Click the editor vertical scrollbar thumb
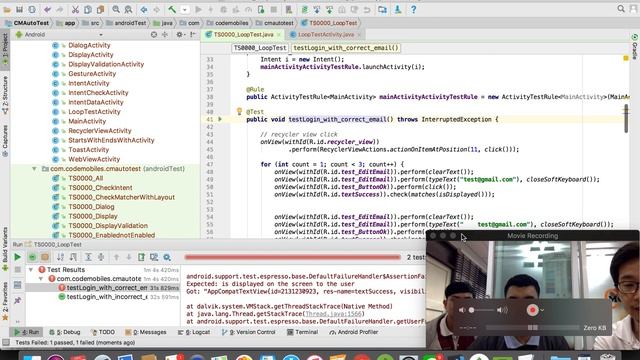Image resolution: width=640 pixels, height=360 pixels. click(626, 118)
